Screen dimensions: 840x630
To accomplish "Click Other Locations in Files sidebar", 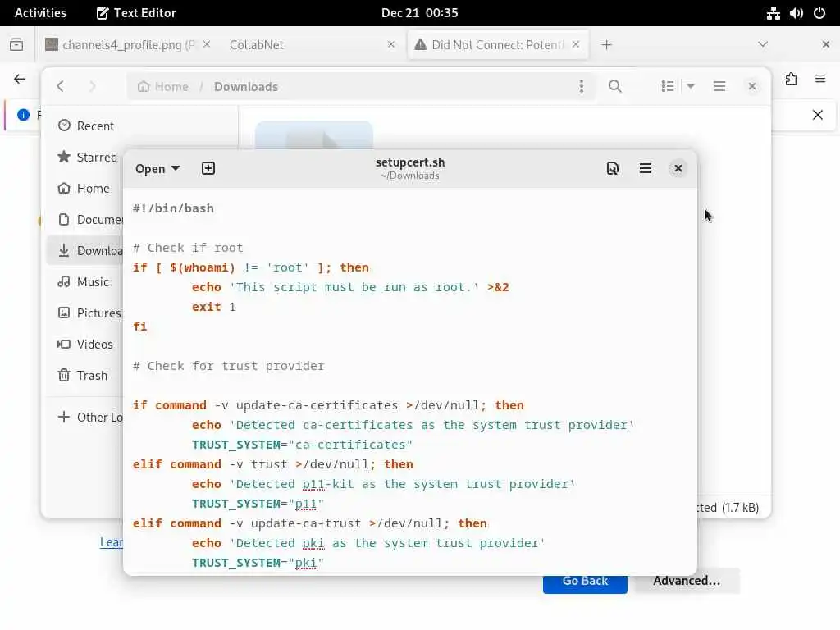I will pyautogui.click(x=85, y=418).
